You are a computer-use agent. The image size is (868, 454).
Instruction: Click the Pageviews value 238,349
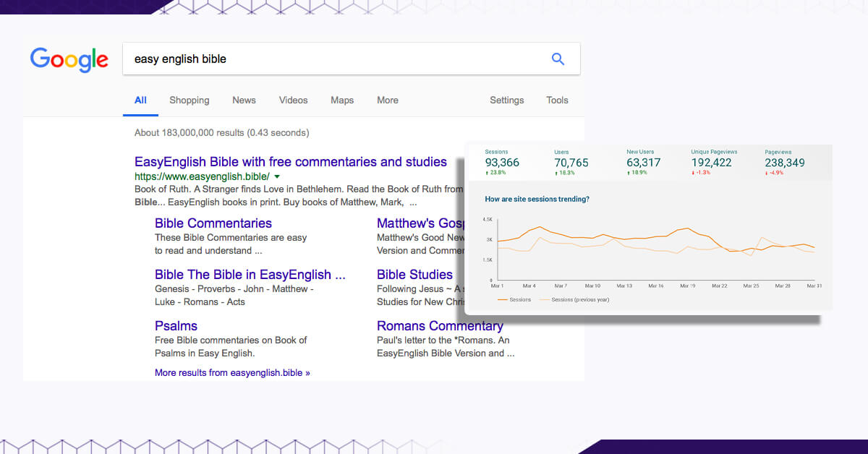(785, 163)
